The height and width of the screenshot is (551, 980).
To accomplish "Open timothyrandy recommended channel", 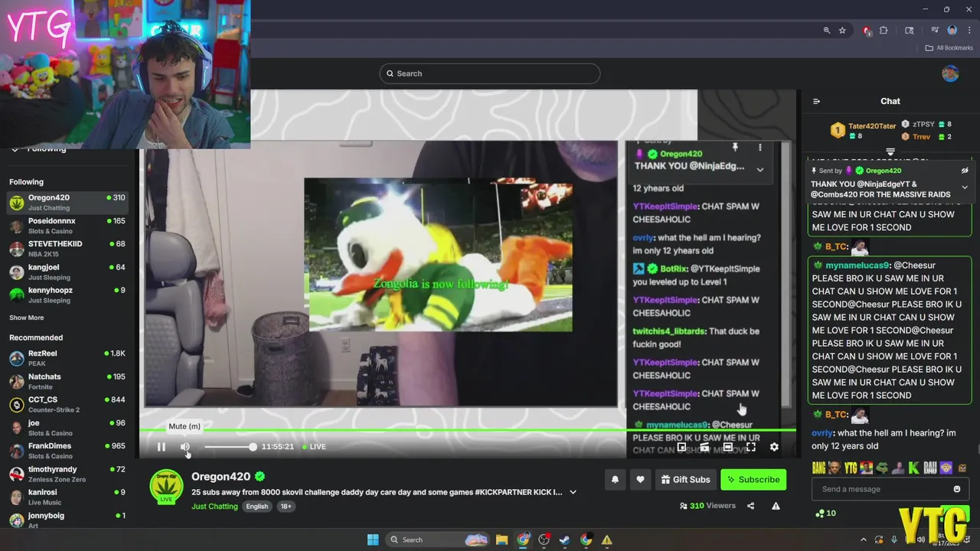I will [67, 474].
